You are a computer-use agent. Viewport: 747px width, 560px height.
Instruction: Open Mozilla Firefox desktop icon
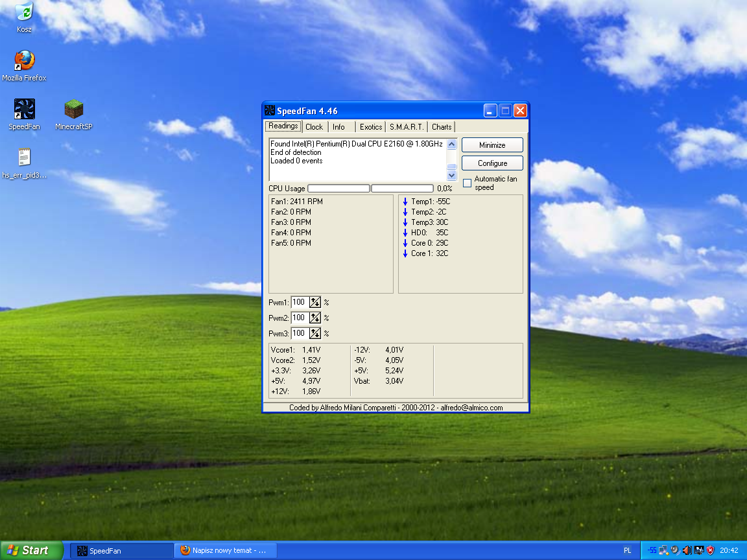coord(24,61)
